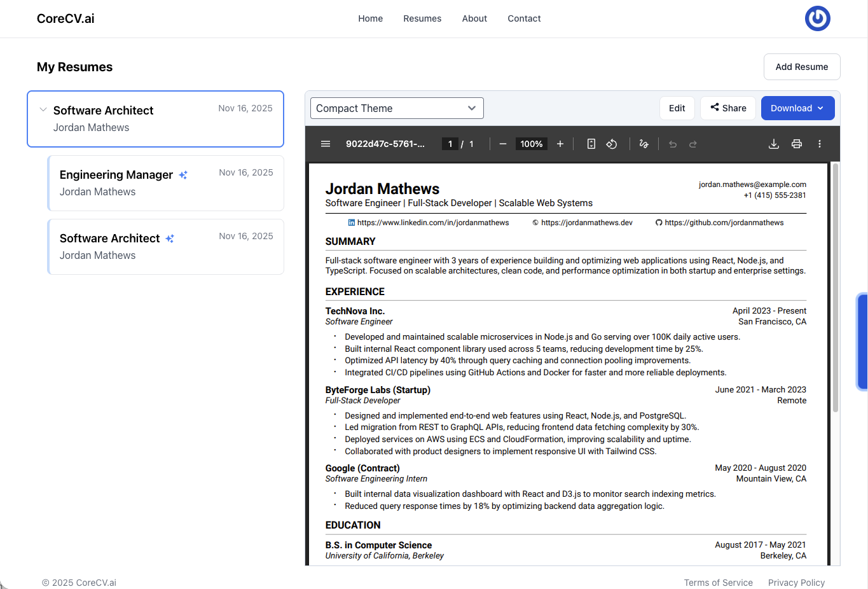This screenshot has width=868, height=589.
Task: Click the Add Resume button
Action: [801, 67]
